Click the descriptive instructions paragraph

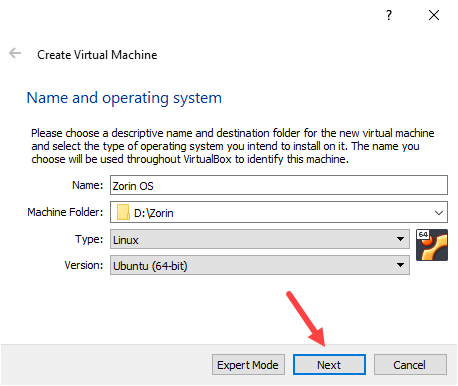click(x=233, y=146)
